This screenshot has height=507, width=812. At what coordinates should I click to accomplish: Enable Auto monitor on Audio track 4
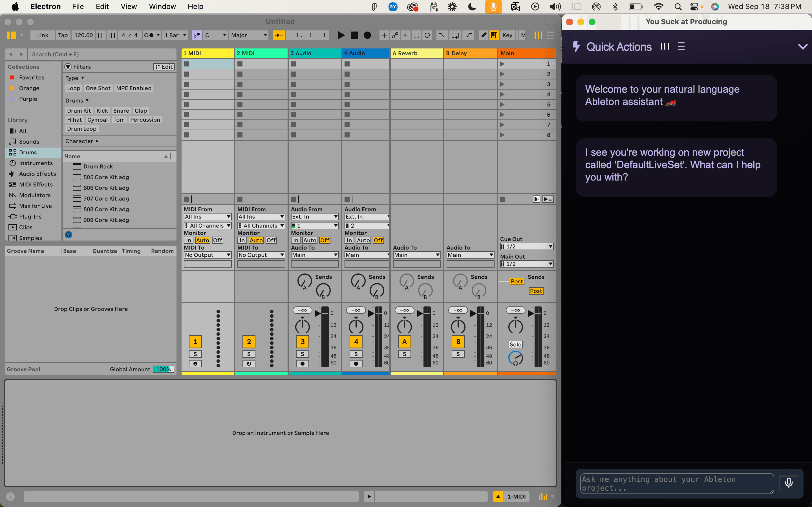point(363,239)
